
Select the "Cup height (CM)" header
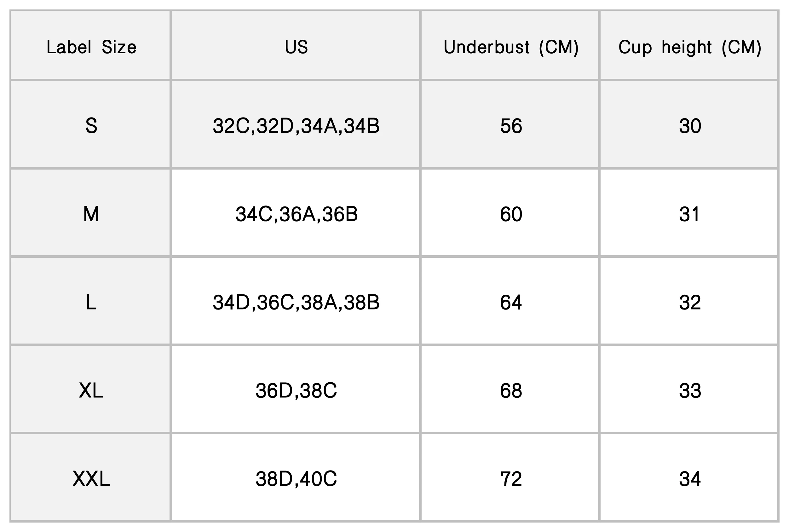click(x=690, y=47)
